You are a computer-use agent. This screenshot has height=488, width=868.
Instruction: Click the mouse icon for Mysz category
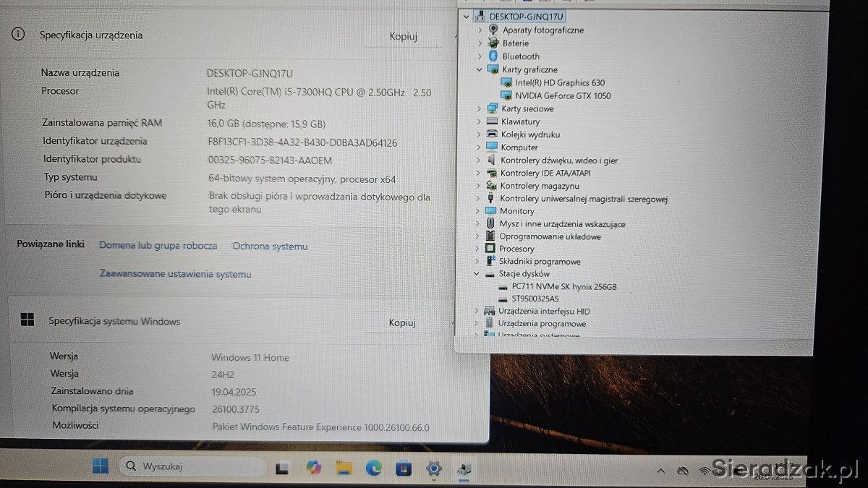pyautogui.click(x=491, y=224)
